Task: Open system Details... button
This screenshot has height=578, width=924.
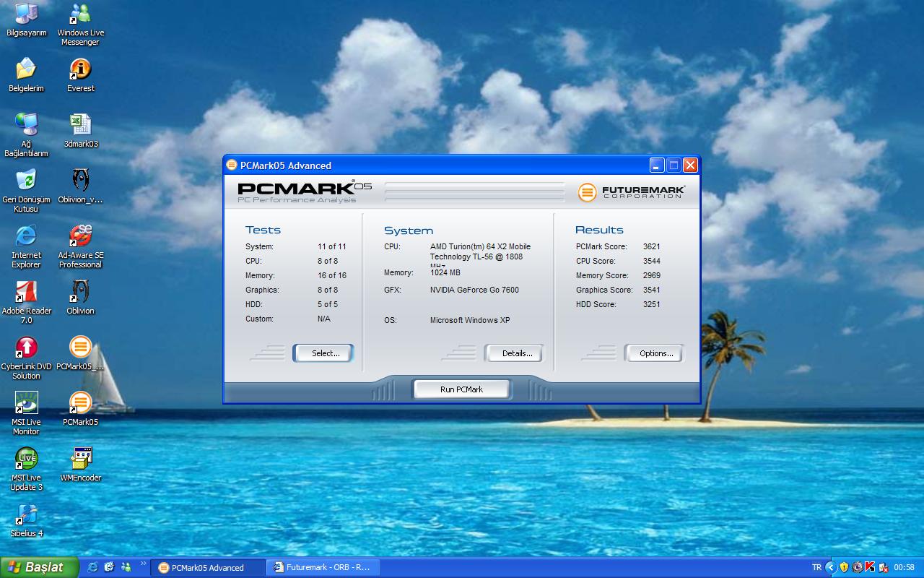Action: 514,353
